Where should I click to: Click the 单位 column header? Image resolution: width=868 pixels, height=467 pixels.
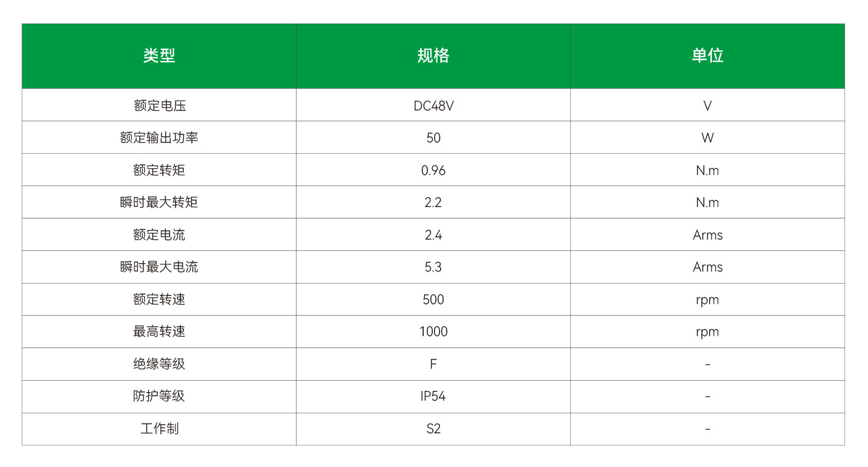pos(707,56)
